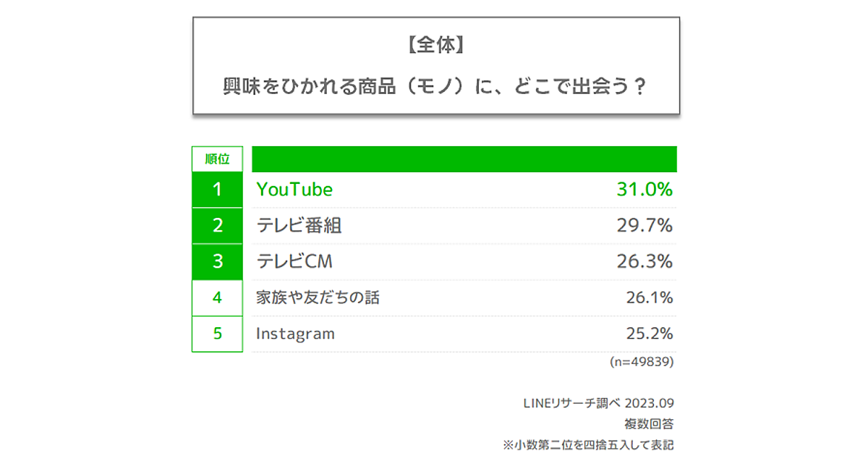Click the (n=49839) sample size note
868x456 pixels.
[x=642, y=361]
